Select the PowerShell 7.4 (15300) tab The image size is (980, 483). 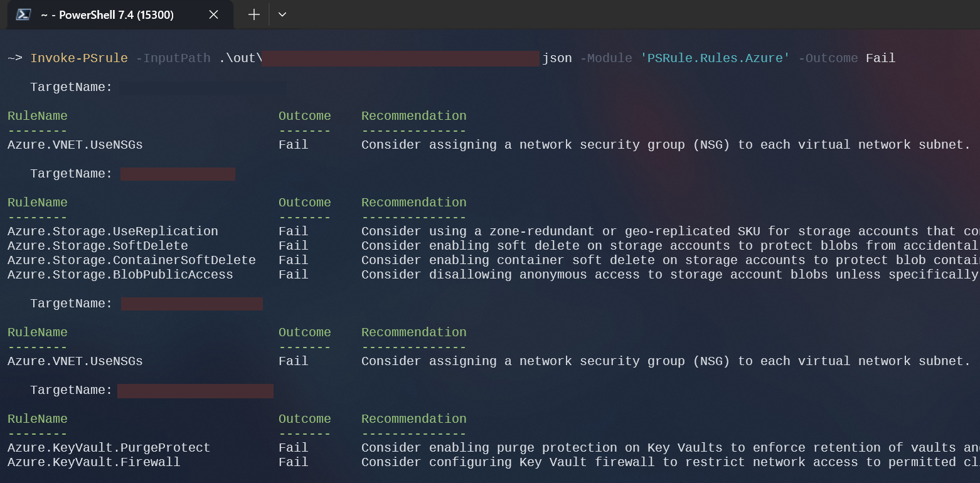click(x=120, y=15)
